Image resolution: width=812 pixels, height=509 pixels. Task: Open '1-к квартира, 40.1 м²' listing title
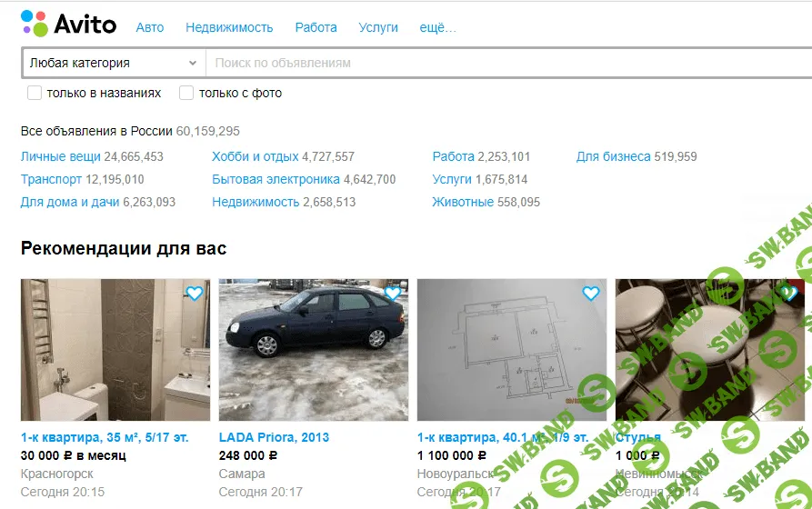coord(503,437)
